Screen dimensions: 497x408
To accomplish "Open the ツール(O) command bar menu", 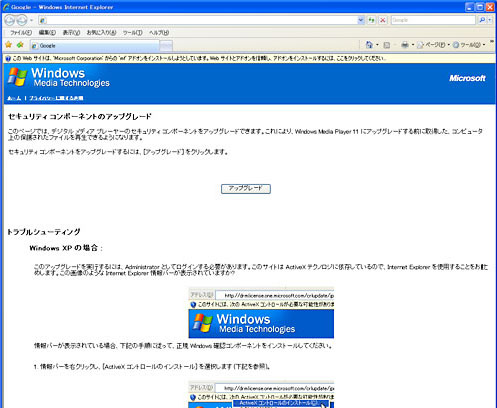I will point(469,45).
